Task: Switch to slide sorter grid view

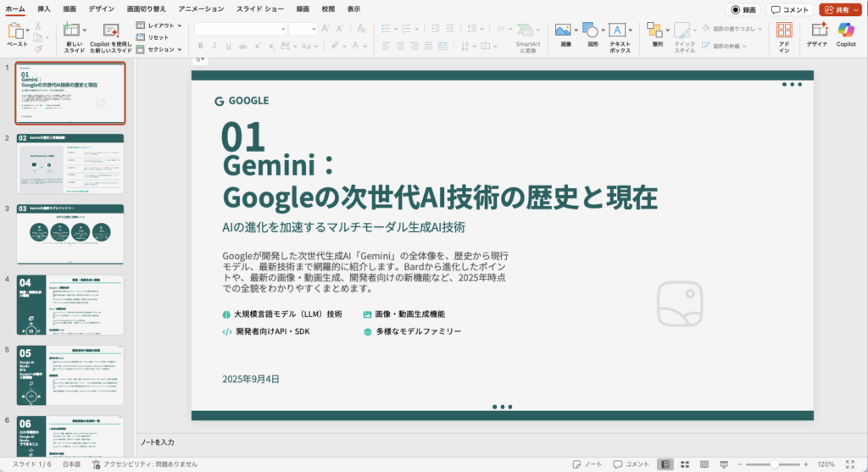Action: [686, 464]
